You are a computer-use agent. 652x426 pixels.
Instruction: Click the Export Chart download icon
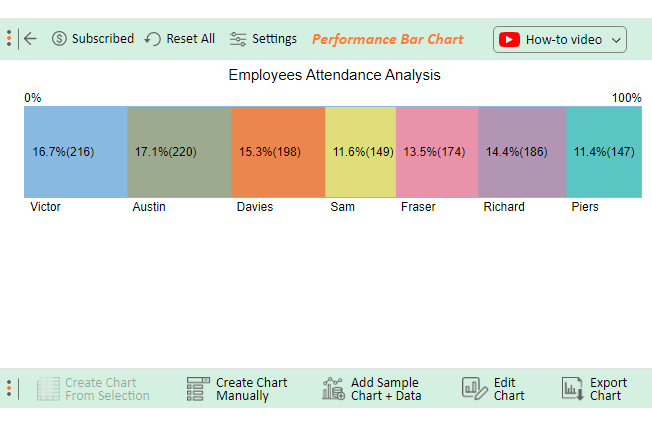coord(573,389)
